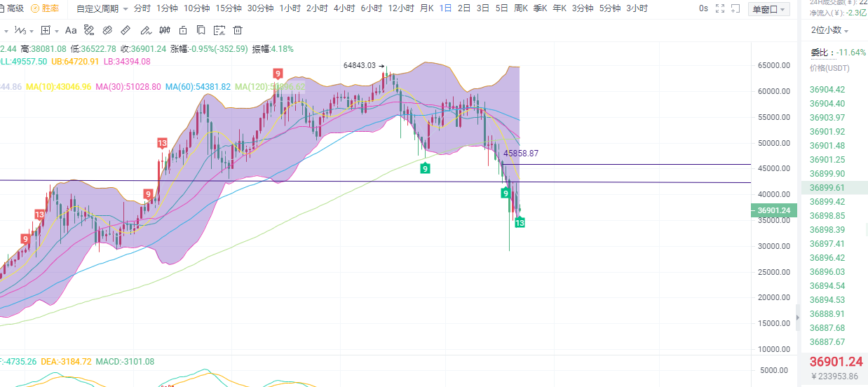This screenshot has width=868, height=387.
Task: Click the lock drawings icon
Action: 183,30
